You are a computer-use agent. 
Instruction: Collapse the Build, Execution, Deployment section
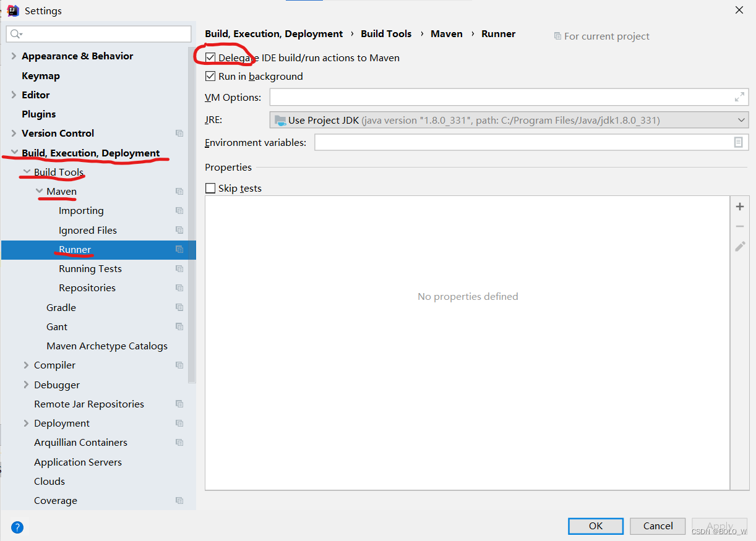point(14,153)
